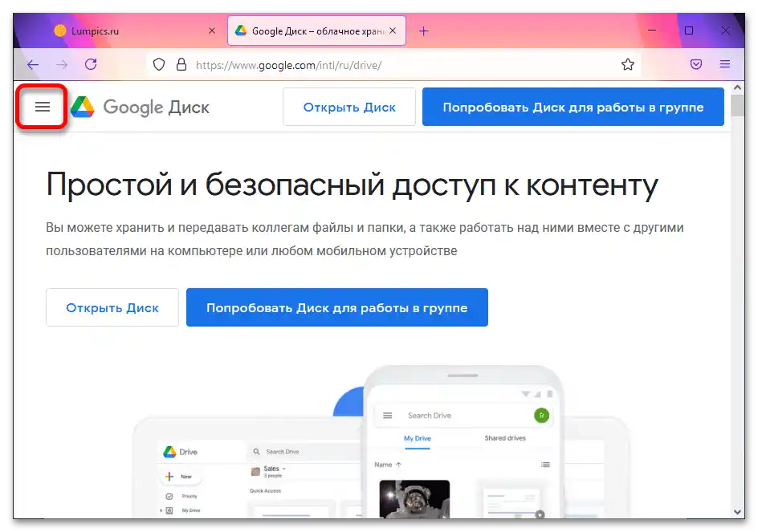Click the page scrollbar up arrow
This screenshot has width=758, height=532.
[x=737, y=87]
